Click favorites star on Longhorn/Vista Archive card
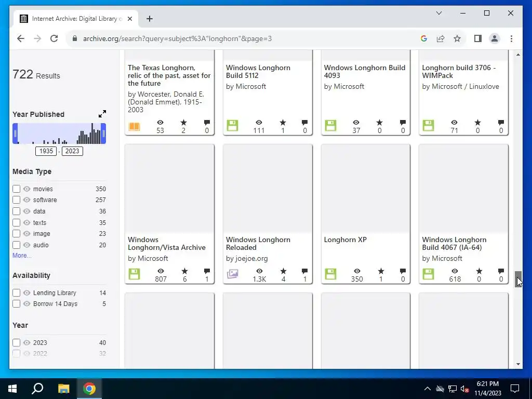Screen dimensions: 532x399 [x=184, y=271]
